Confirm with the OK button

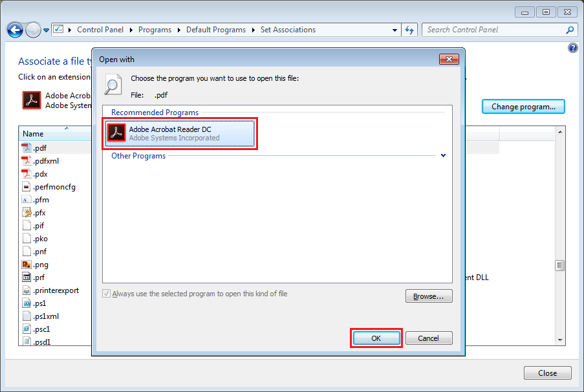point(376,338)
